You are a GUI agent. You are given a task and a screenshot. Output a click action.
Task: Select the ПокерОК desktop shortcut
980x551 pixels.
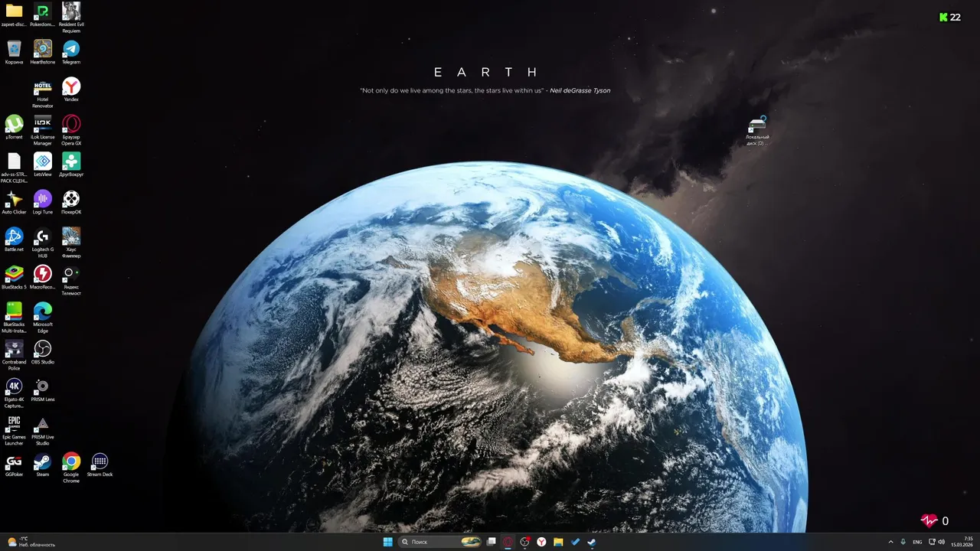point(71,202)
